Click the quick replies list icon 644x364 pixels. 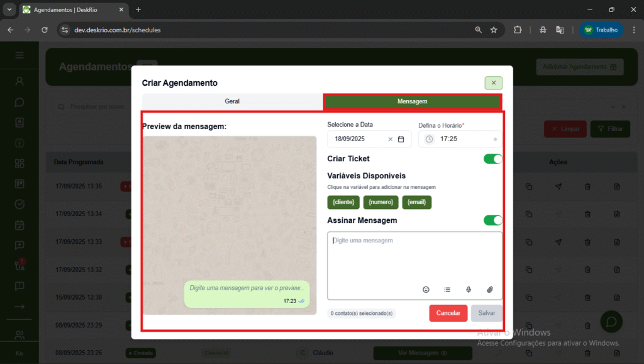pyautogui.click(x=447, y=290)
